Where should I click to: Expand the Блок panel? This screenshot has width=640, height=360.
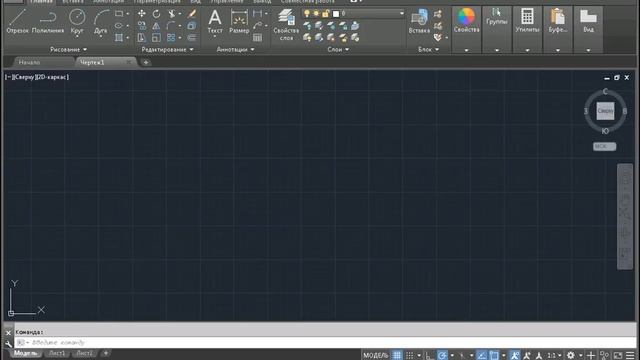tap(429, 49)
